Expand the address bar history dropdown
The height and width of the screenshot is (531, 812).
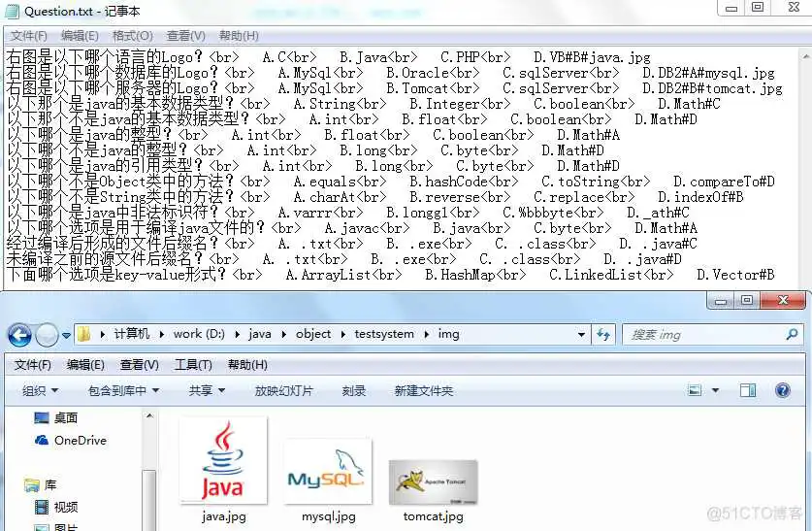[x=581, y=335]
